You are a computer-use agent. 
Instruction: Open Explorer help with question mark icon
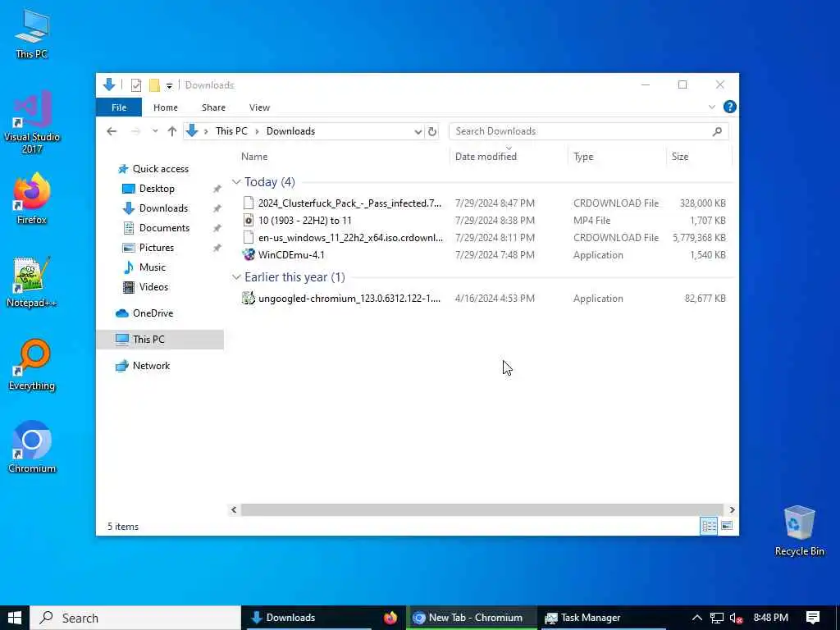[729, 107]
